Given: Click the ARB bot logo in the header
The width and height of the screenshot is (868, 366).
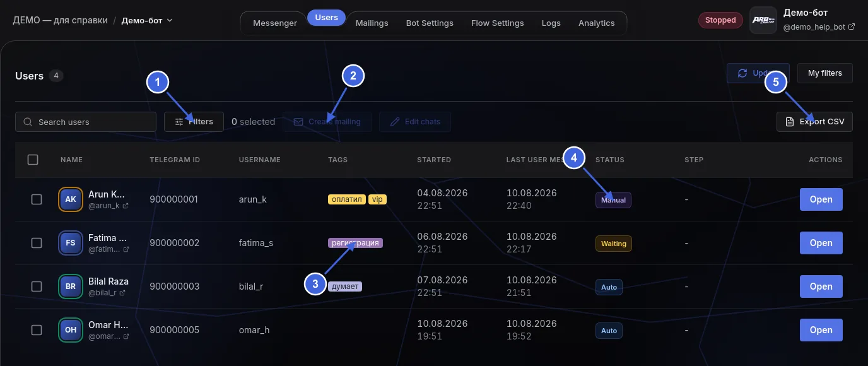Looking at the screenshot, I should (x=763, y=20).
